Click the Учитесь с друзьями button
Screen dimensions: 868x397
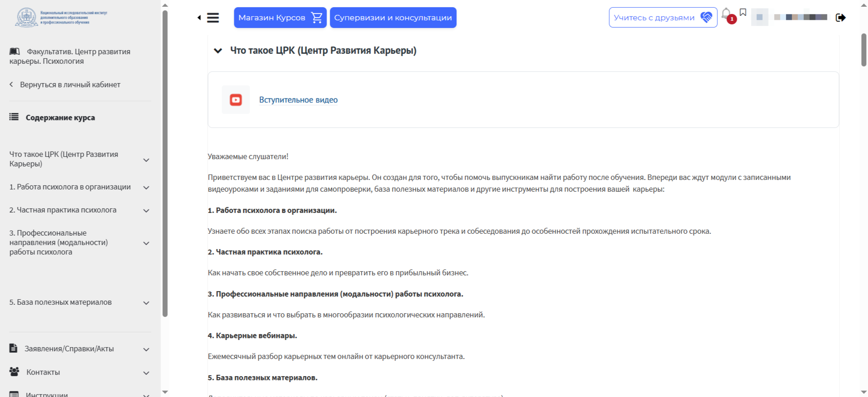pos(663,18)
